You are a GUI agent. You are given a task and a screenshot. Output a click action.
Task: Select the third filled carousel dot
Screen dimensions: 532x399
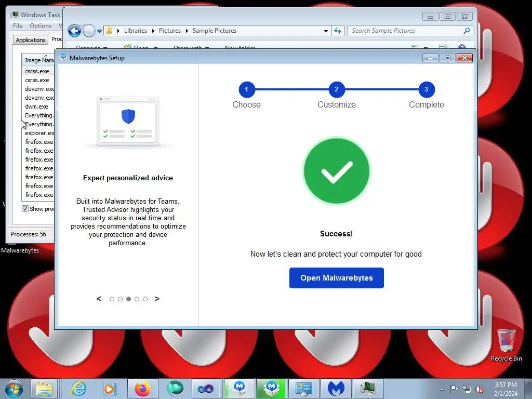129,299
